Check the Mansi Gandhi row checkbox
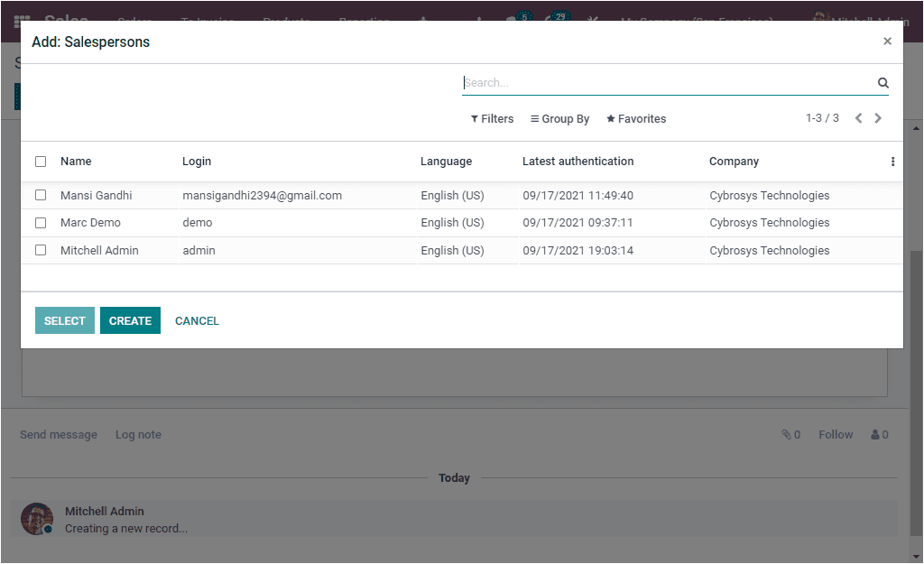924x564 pixels. pos(40,195)
